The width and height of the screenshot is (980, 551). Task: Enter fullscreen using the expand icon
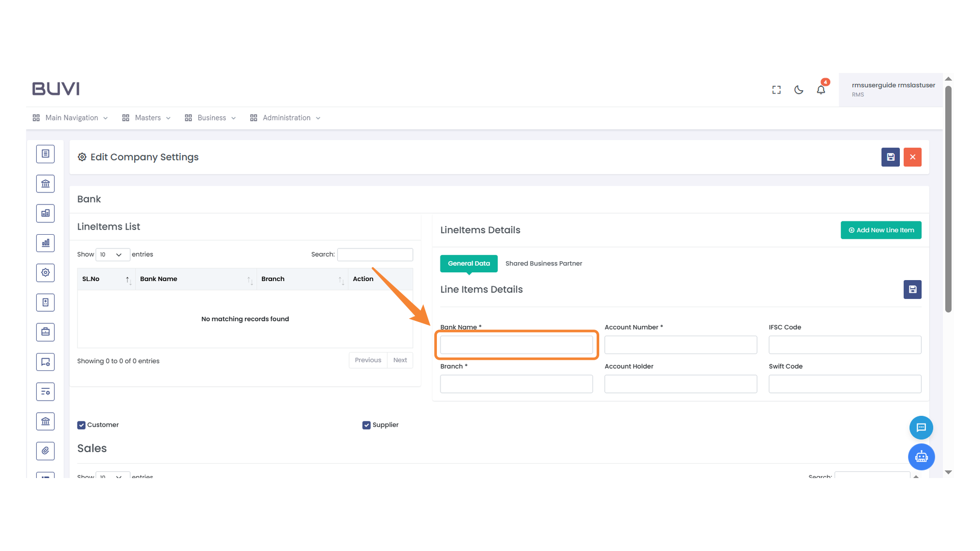(x=776, y=89)
